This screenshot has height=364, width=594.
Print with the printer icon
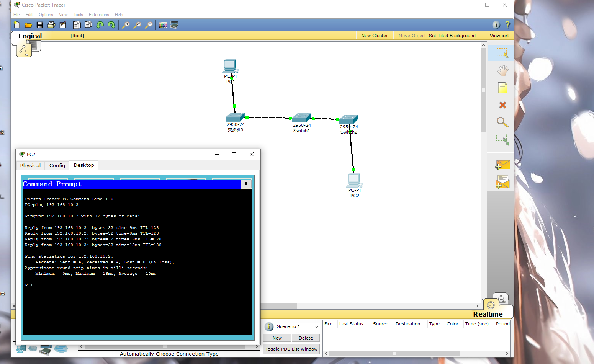(x=51, y=25)
